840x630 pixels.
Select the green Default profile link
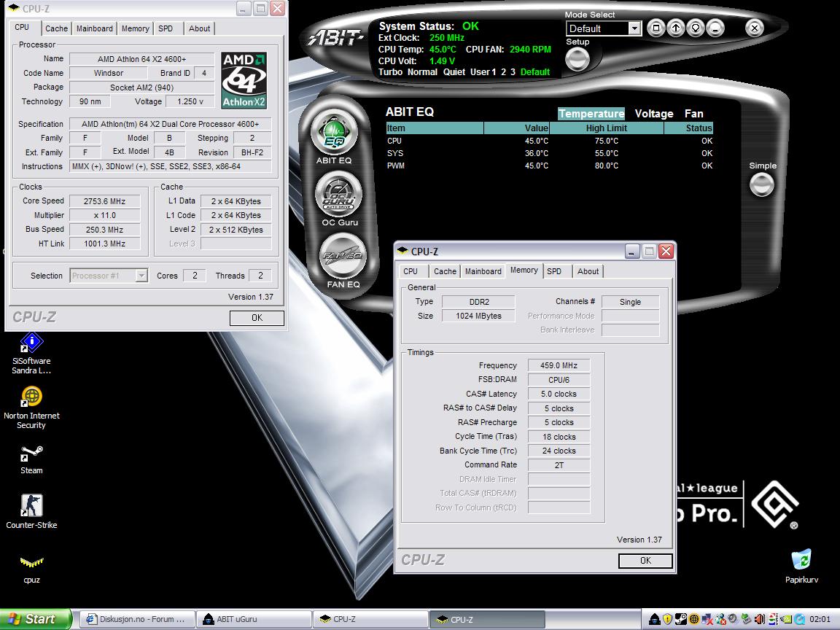[534, 71]
